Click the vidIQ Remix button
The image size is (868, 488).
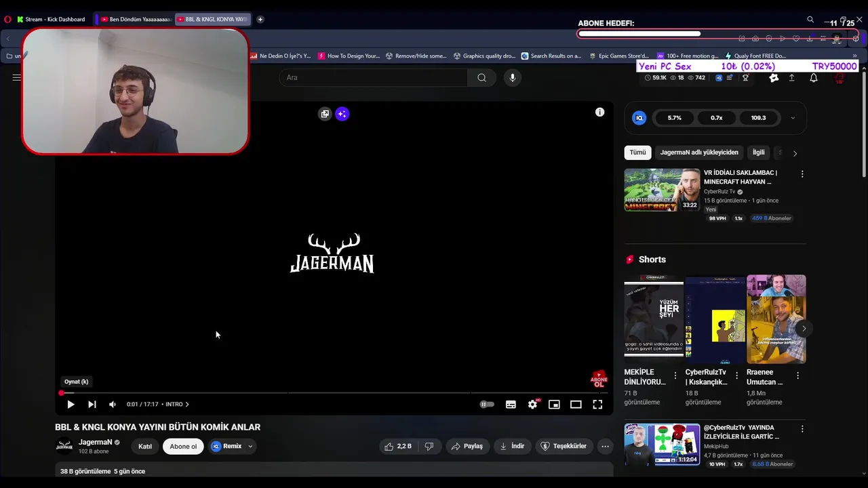click(x=226, y=446)
